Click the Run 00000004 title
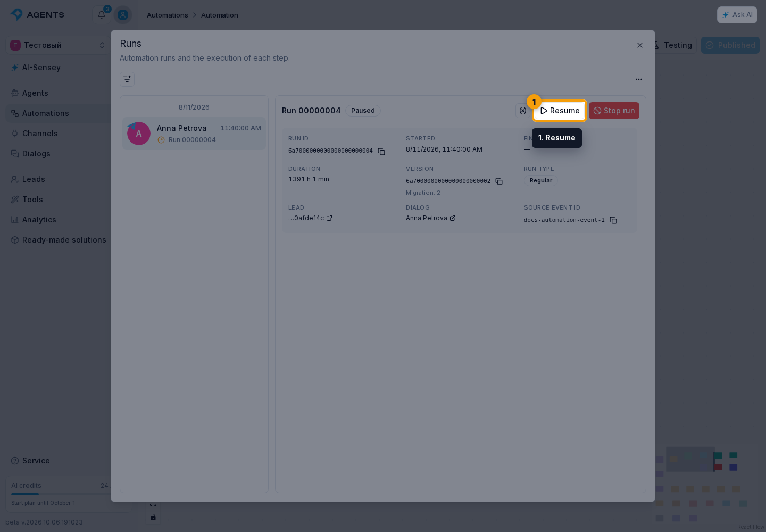 (311, 111)
